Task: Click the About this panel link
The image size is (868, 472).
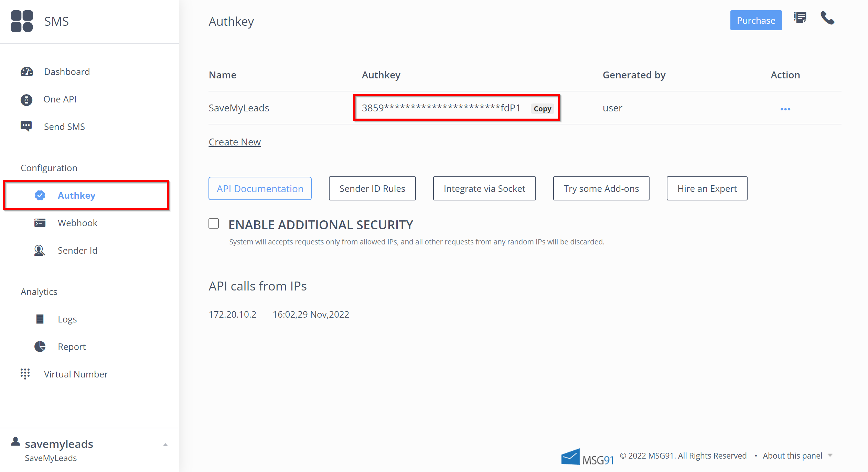Action: [792, 455]
